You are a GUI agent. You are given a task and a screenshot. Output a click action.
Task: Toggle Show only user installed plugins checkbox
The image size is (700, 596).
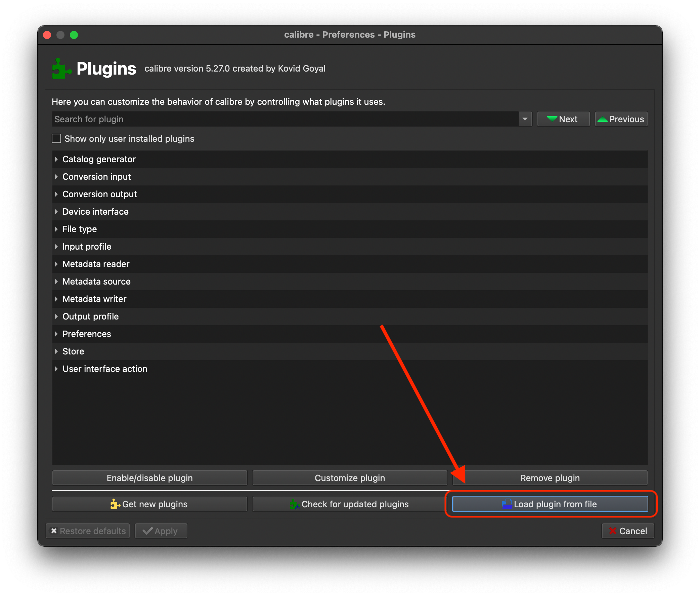pos(56,138)
